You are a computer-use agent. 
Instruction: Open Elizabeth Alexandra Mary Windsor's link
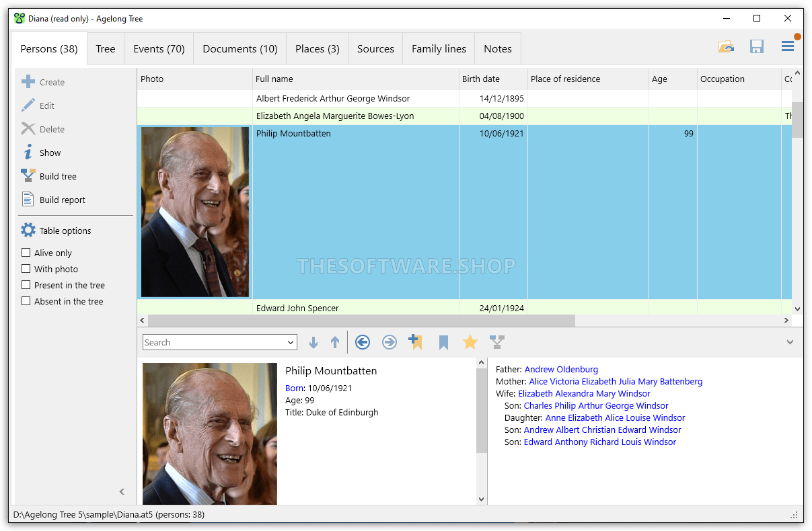[x=584, y=393]
